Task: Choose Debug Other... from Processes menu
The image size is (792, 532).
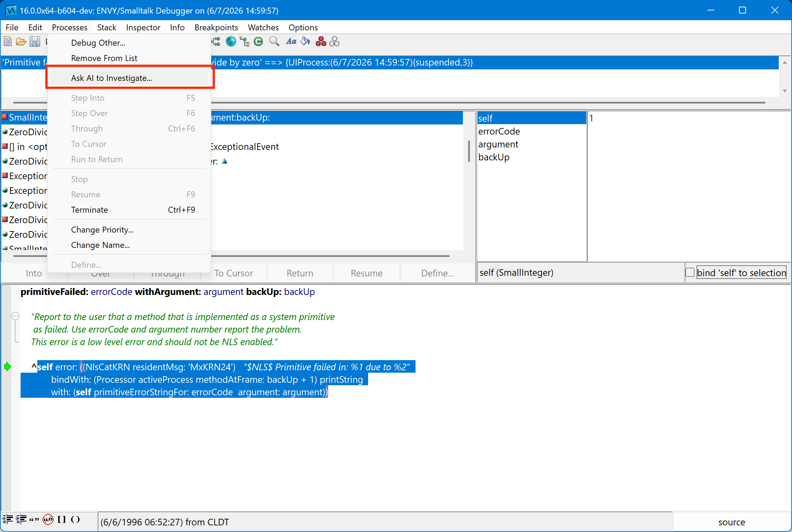Action: pyautogui.click(x=129, y=43)
